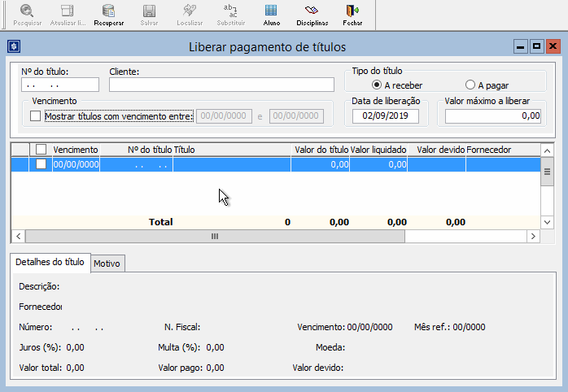Click the Substituir toolbar icon

coord(231,11)
